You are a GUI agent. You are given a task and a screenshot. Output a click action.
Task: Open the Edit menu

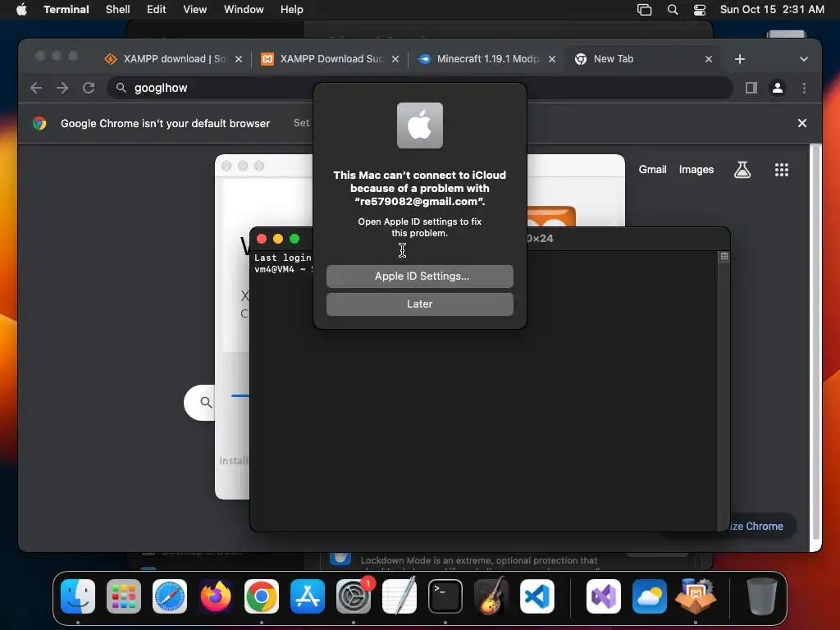pyautogui.click(x=156, y=9)
